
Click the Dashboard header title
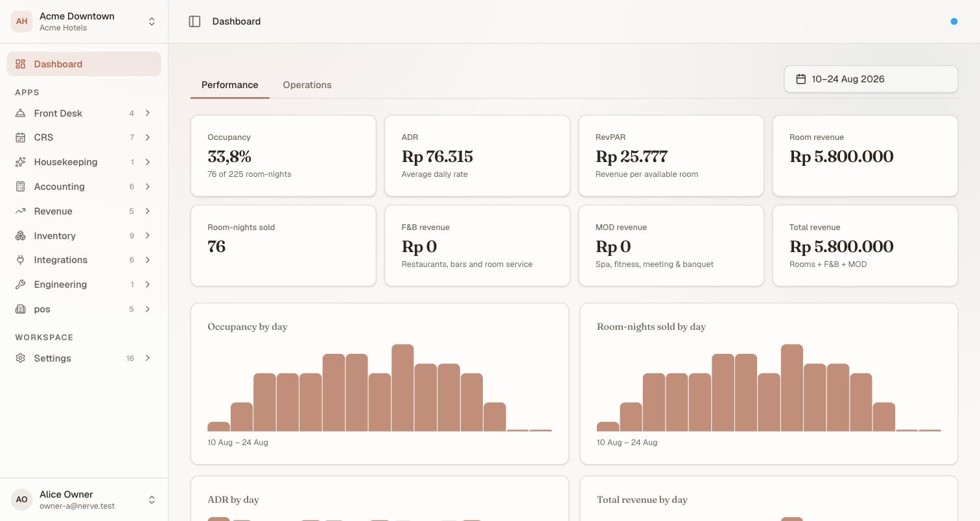[237, 21]
